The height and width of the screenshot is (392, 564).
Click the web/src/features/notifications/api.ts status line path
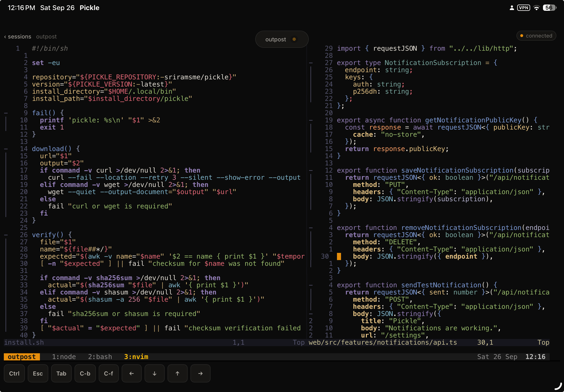[383, 342]
